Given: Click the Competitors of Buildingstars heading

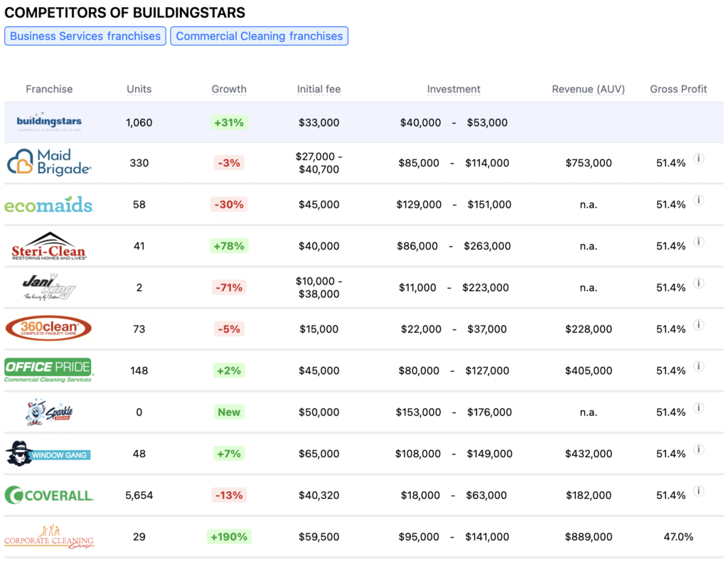Looking at the screenshot, I should 125,13.
